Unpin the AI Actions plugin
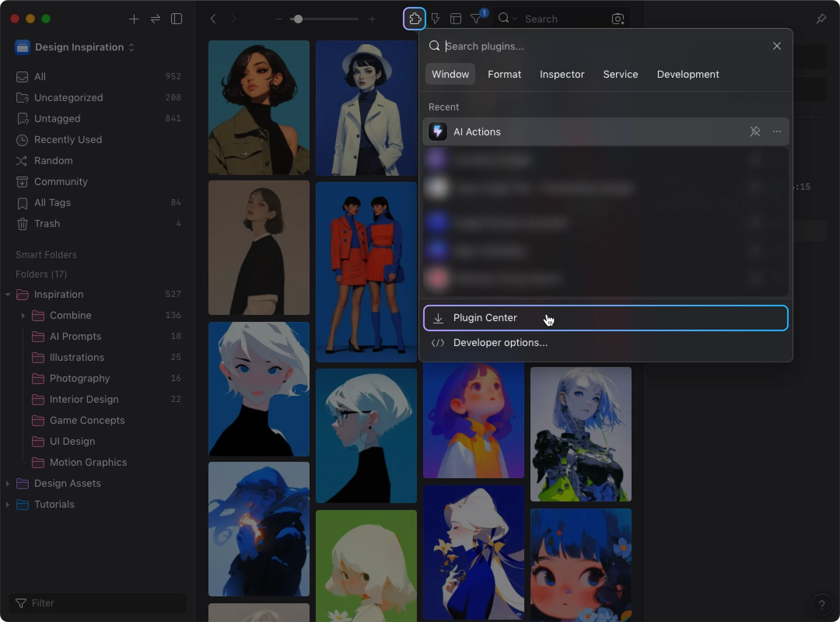The height and width of the screenshot is (622, 840). 755,132
